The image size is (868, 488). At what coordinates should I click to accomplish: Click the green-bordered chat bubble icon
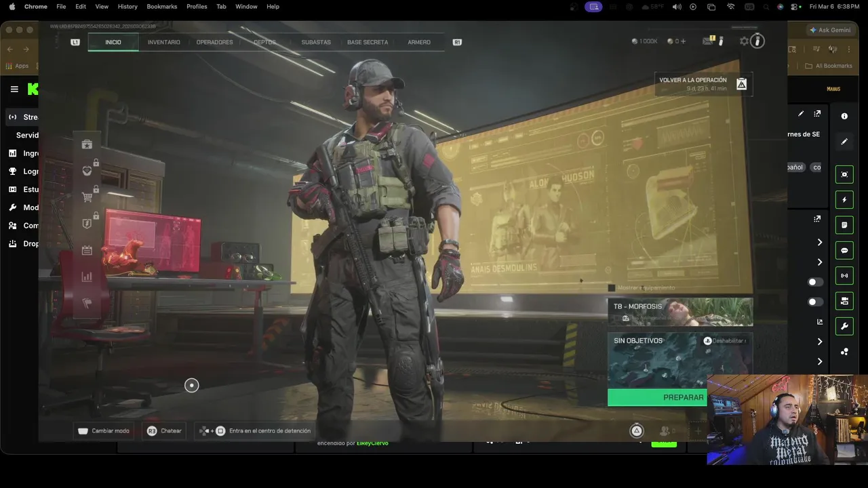pos(844,250)
